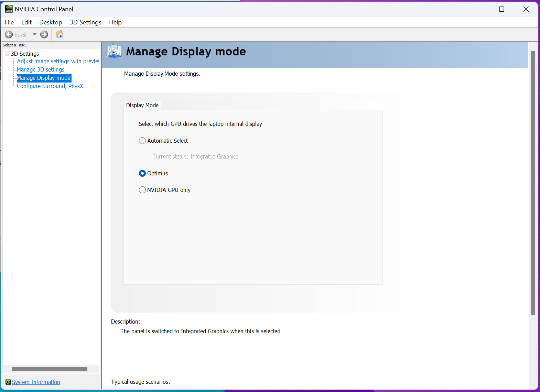Screen dimensions: 540x392
Task: Open the System Information link
Action: coord(36,382)
